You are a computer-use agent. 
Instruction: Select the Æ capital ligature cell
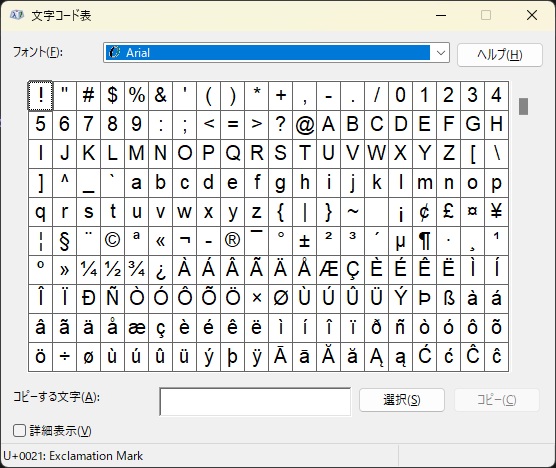[329, 270]
